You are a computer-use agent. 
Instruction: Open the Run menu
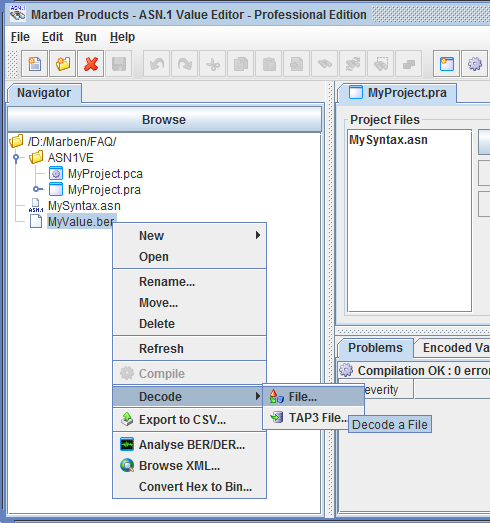[x=86, y=37]
